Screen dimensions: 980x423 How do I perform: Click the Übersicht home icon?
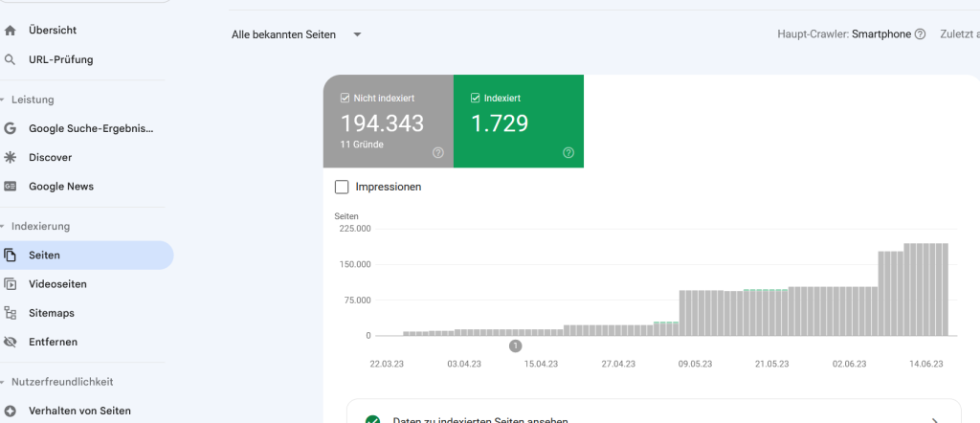pyautogui.click(x=10, y=30)
